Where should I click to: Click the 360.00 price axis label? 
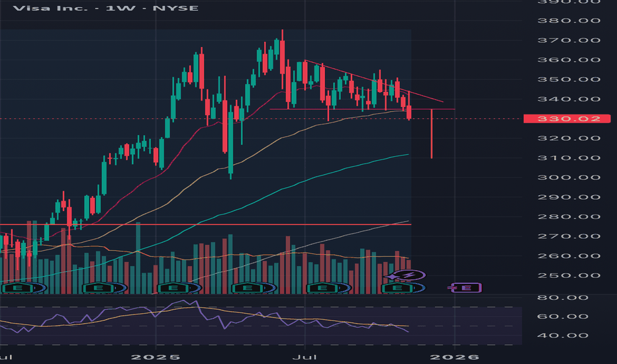[x=569, y=60]
